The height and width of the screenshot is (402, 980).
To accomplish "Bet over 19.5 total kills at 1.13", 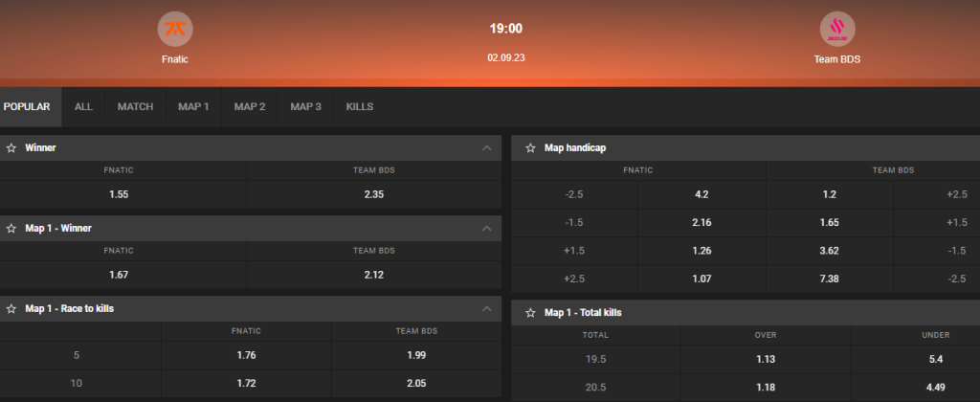I will [x=766, y=360].
